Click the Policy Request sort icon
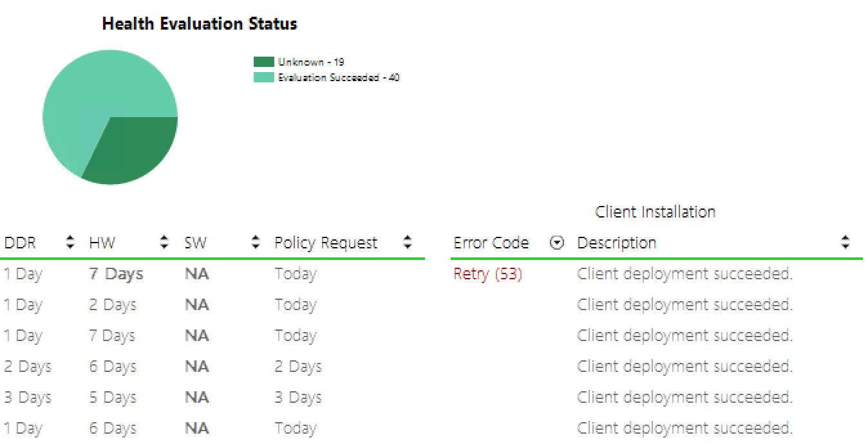This screenshot has height=444, width=868. coord(408,243)
